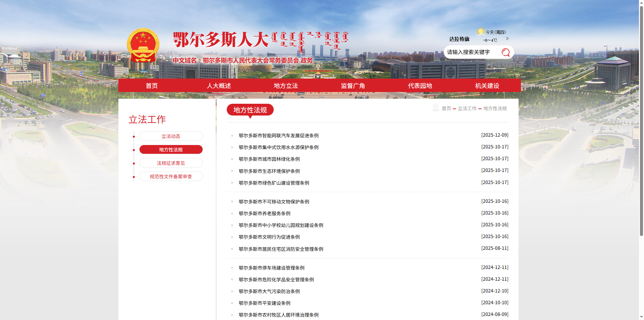This screenshot has width=644, height=320.
Task: Open 鄂尔多斯市不可移动文物保护条例
Action: [274, 202]
